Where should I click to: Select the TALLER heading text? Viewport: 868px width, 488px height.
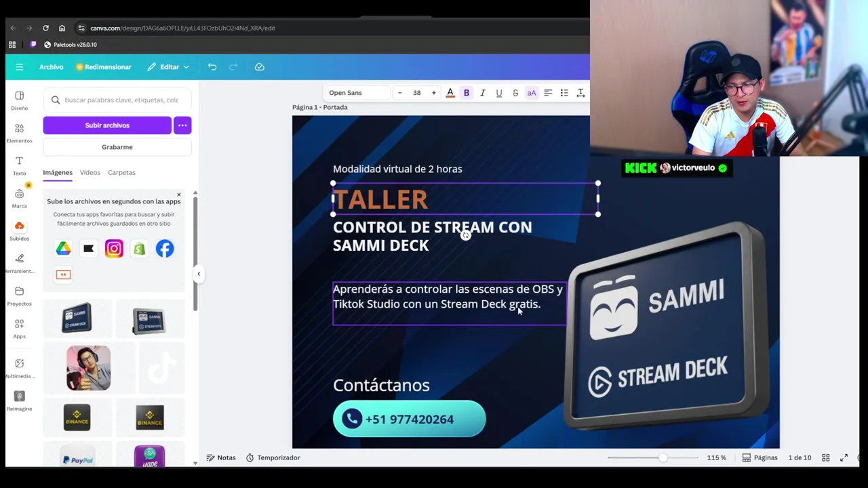point(380,199)
